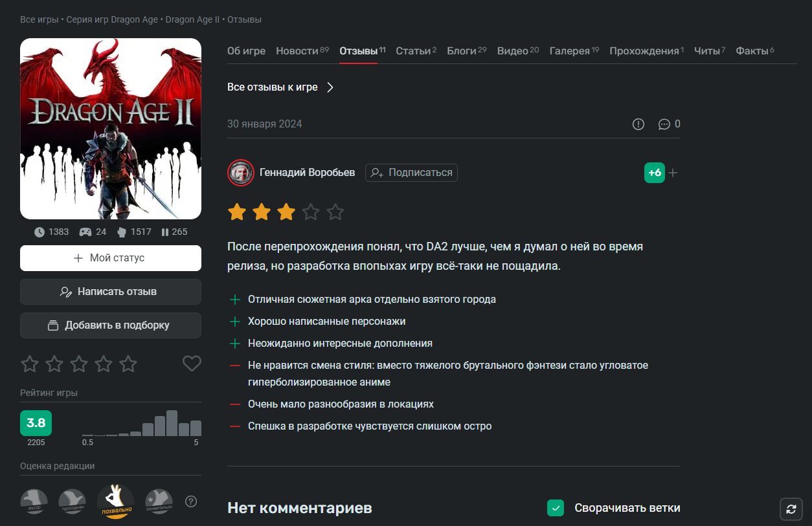Image resolution: width=812 pixels, height=526 pixels.
Task: Click the 3.8 game rating badge
Action: click(x=36, y=423)
